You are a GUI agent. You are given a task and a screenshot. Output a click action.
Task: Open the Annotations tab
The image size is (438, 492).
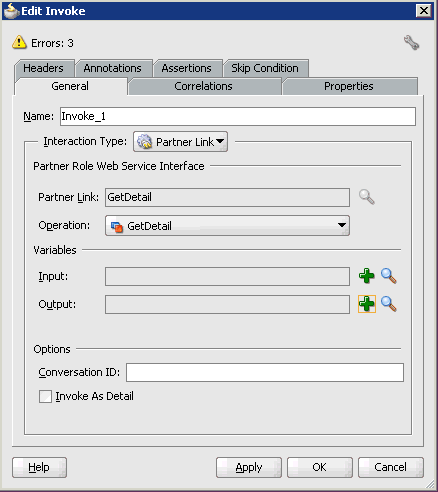pyautogui.click(x=113, y=68)
